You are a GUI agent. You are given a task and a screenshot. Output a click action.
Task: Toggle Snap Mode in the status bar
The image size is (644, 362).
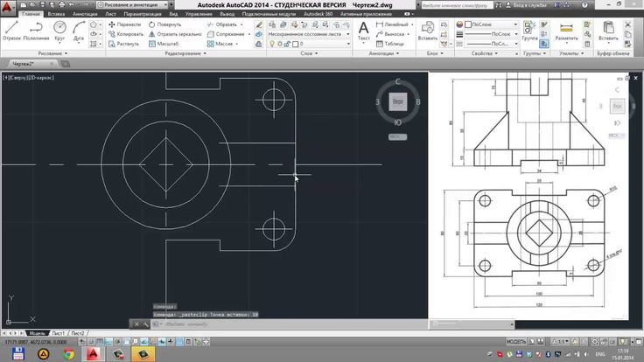(91, 342)
